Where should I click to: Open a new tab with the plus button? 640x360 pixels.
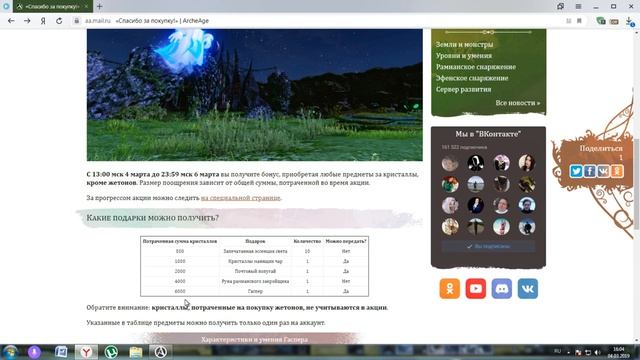pos(100,7)
